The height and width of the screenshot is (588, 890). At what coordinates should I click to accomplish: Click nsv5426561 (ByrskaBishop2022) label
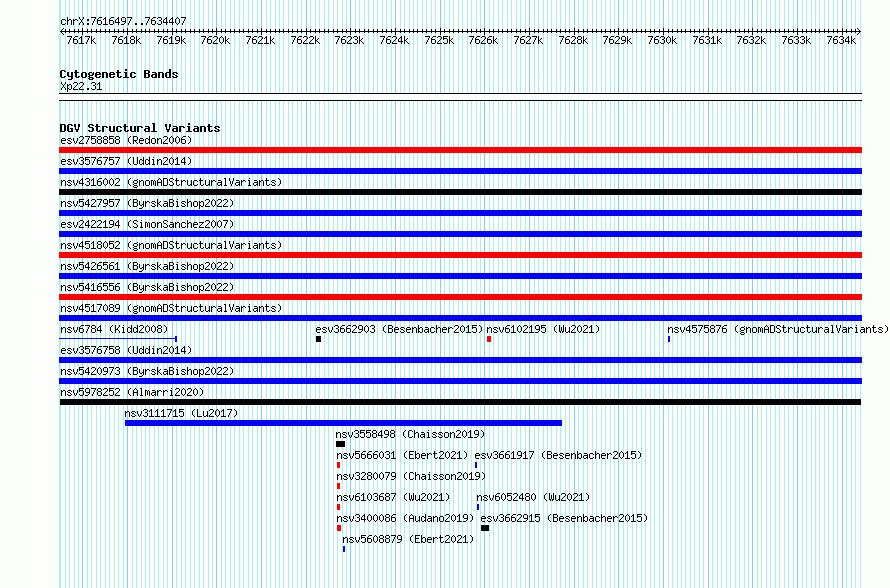(147, 266)
